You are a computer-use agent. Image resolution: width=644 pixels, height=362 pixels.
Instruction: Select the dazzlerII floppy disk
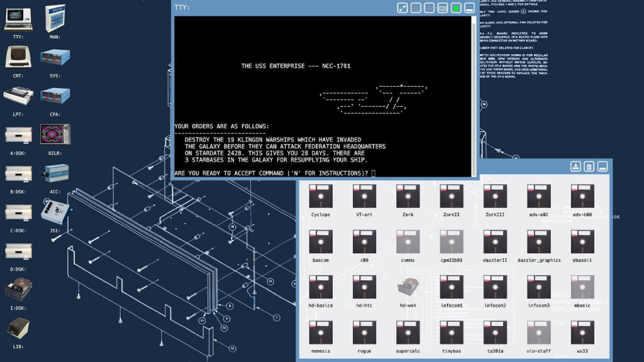(x=495, y=242)
